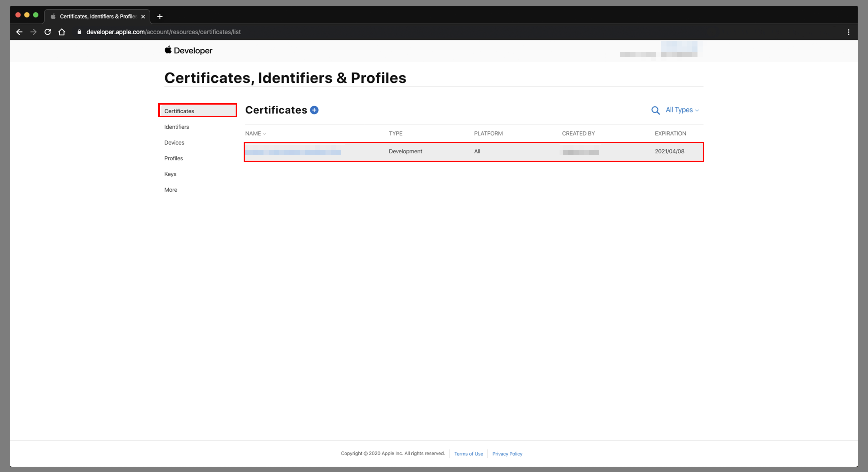Select the Keys sidebar item
This screenshot has width=868, height=472.
(x=170, y=173)
